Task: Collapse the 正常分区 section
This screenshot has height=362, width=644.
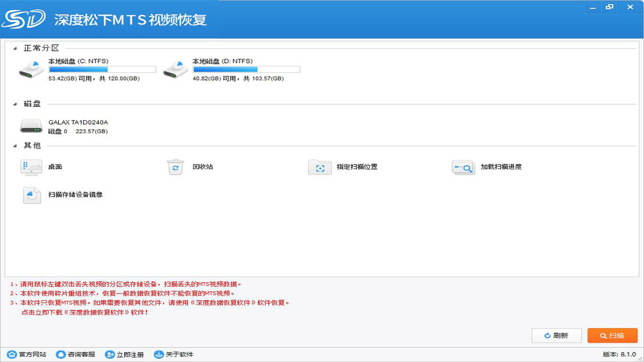Action: [16, 48]
